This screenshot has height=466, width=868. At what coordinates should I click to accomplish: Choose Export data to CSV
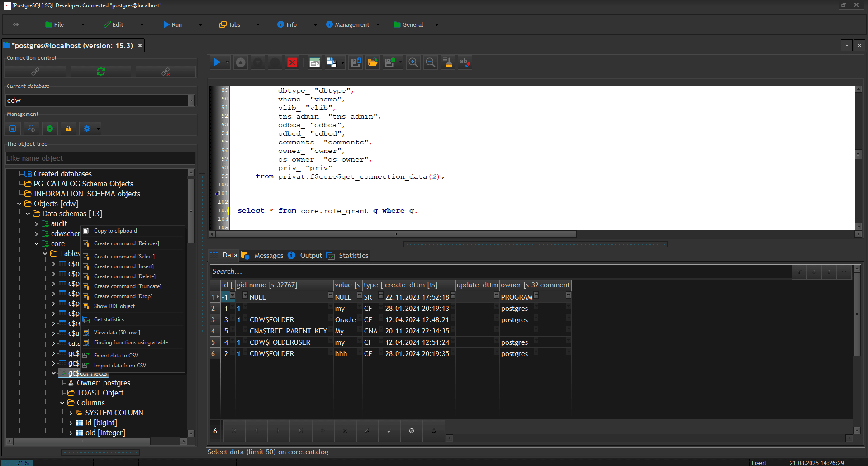tap(116, 356)
